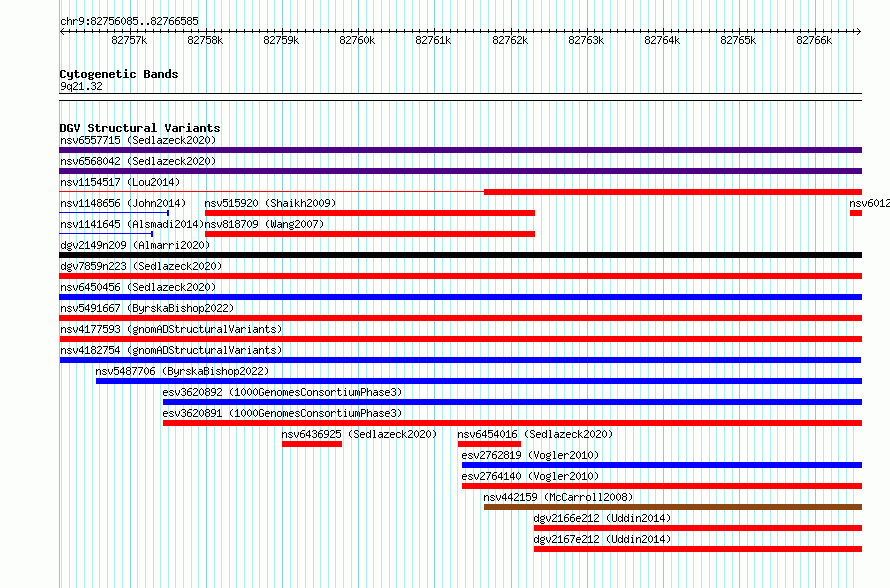
Task: Click the blue bar under nsv5487706
Action: point(479,381)
